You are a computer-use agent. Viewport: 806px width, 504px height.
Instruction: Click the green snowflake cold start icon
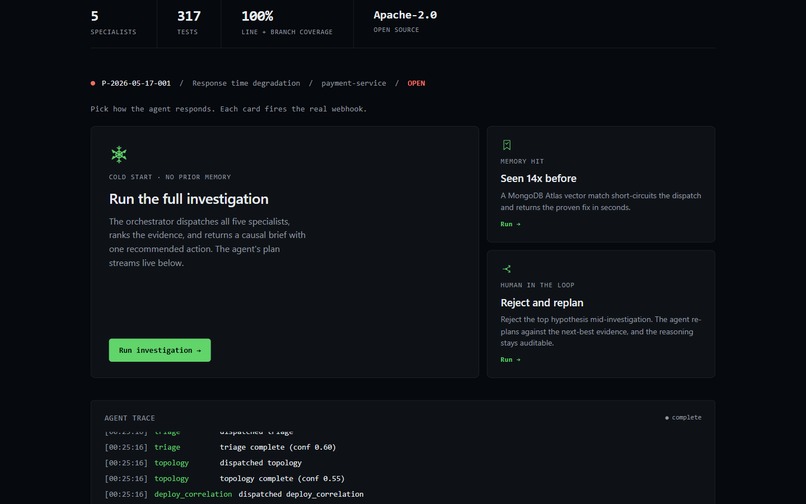coord(119,154)
